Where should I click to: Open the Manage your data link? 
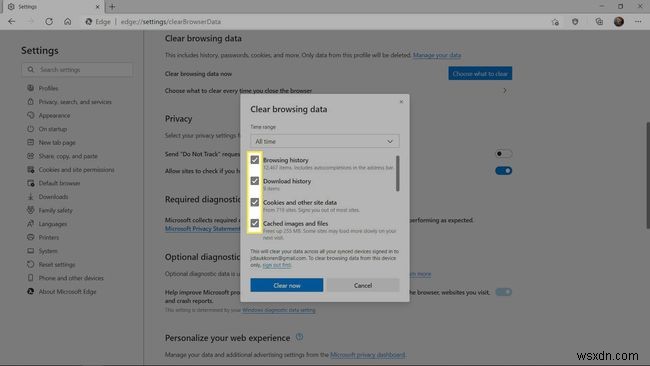click(x=437, y=55)
